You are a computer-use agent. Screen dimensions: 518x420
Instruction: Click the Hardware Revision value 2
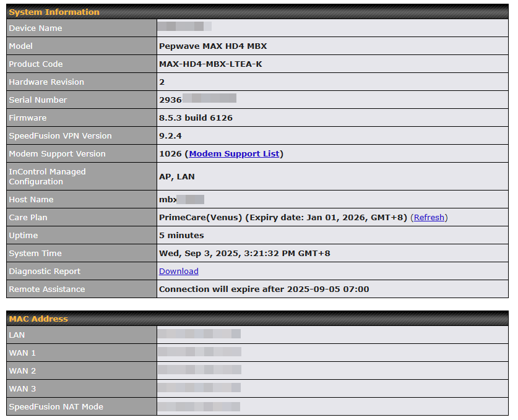click(162, 82)
